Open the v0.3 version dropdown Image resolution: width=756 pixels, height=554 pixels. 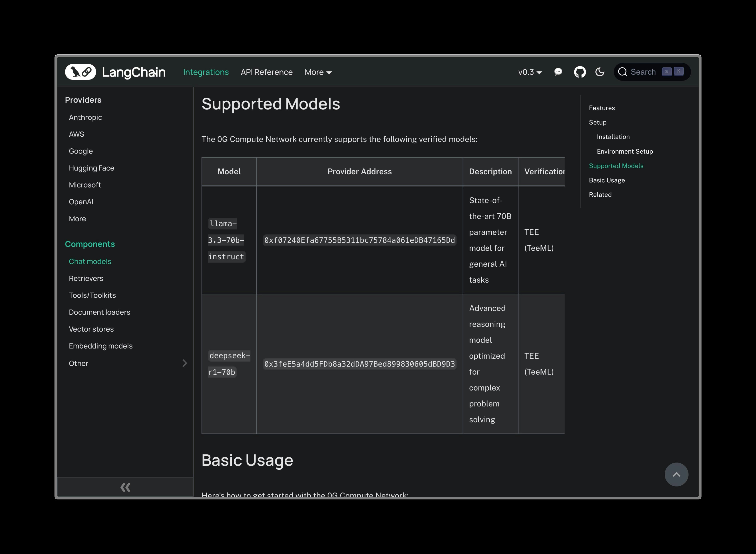[530, 72]
